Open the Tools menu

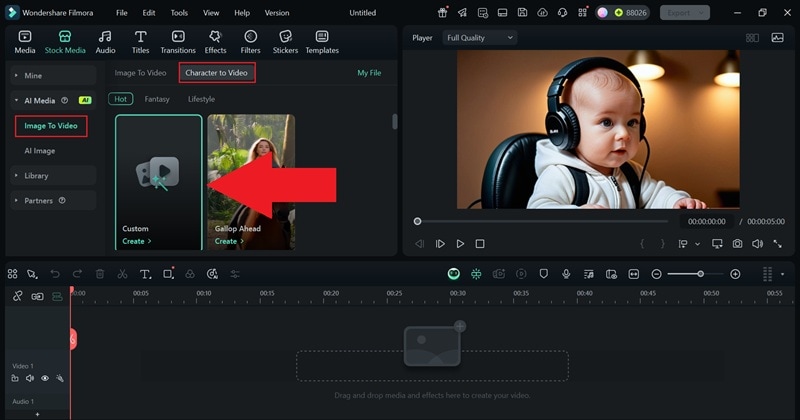click(x=179, y=13)
